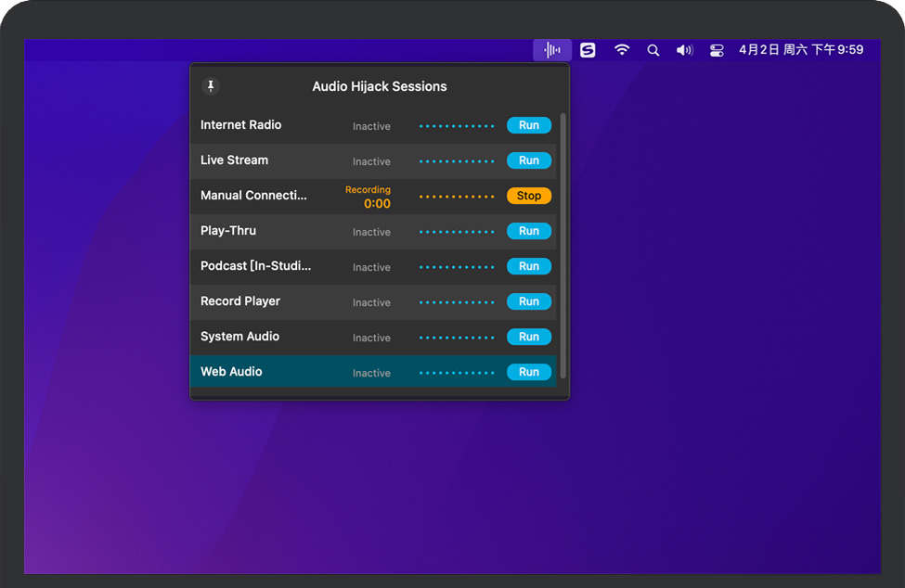Click the pin icon in sessions popover
The width and height of the screenshot is (905, 588).
(211, 86)
